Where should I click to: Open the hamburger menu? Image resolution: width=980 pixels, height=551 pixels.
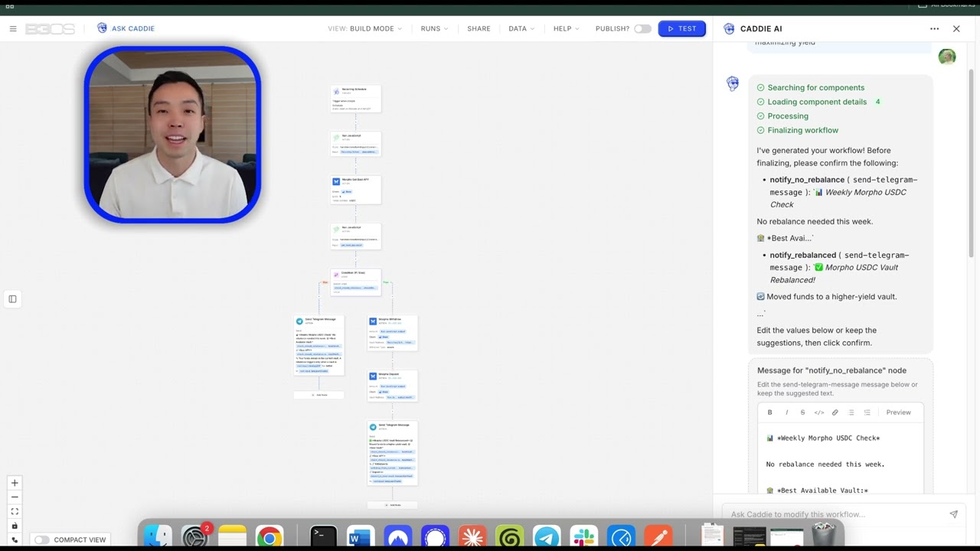(13, 29)
